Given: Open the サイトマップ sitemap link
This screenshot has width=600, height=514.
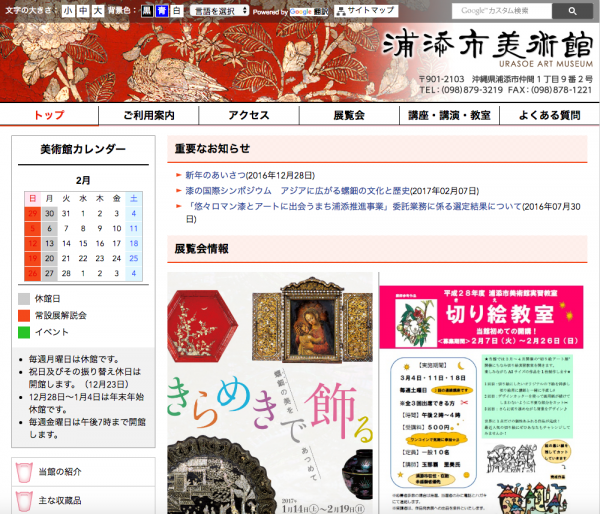Looking at the screenshot, I should (x=366, y=11).
